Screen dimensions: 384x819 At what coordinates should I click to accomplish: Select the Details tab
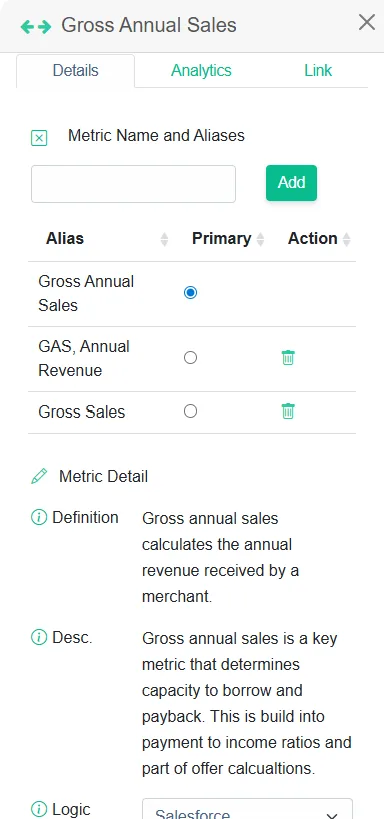click(x=76, y=71)
